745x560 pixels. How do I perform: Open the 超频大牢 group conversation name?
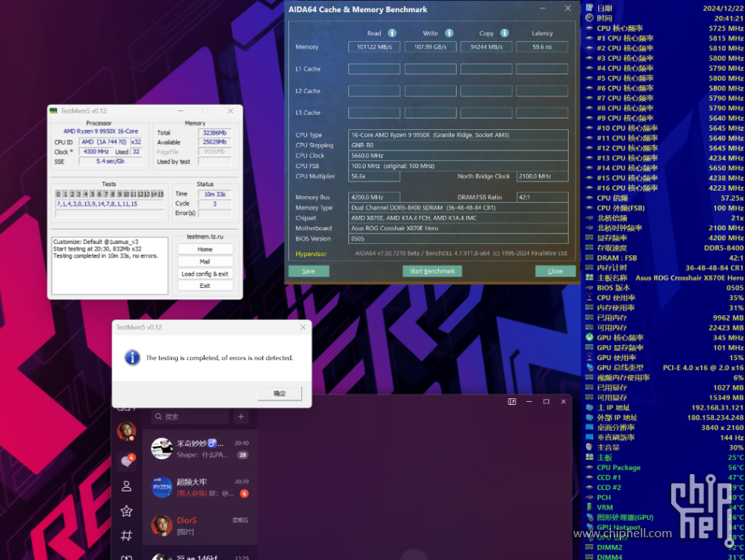tap(192, 482)
